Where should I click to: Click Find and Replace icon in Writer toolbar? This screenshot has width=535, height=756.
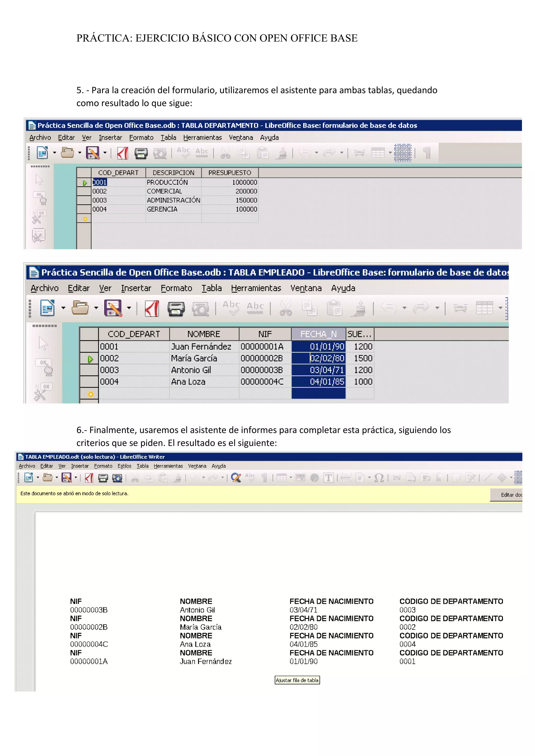(236, 477)
